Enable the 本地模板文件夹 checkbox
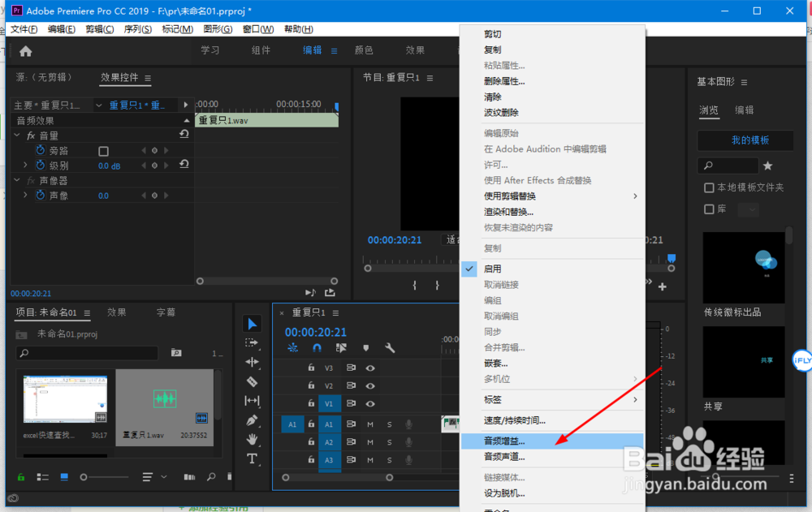Viewport: 812px width, 512px height. coord(709,187)
